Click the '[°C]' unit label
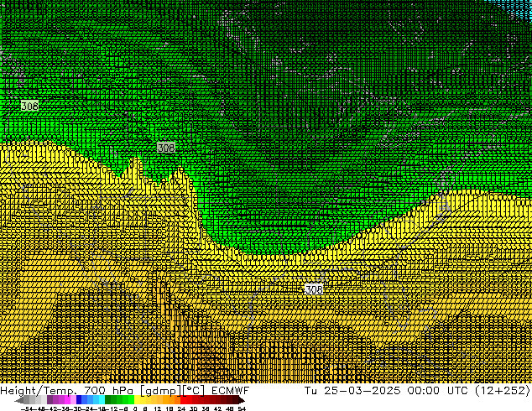This screenshot has height=411, width=532. [194, 391]
